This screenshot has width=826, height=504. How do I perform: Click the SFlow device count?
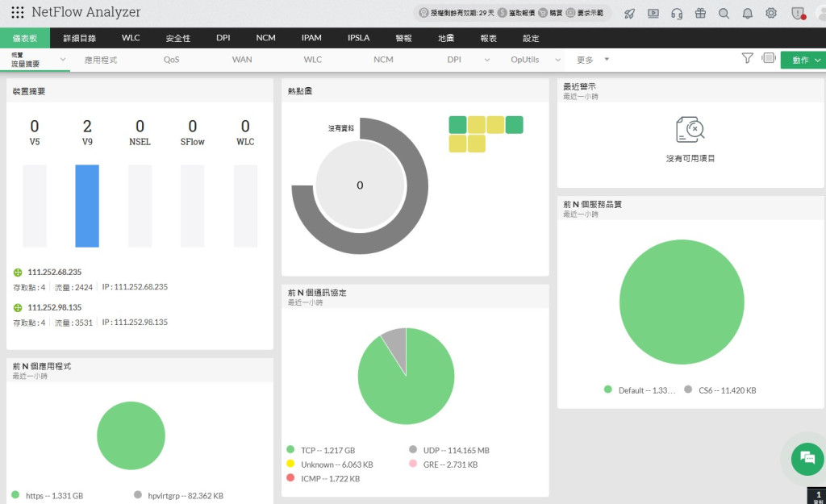(x=192, y=127)
